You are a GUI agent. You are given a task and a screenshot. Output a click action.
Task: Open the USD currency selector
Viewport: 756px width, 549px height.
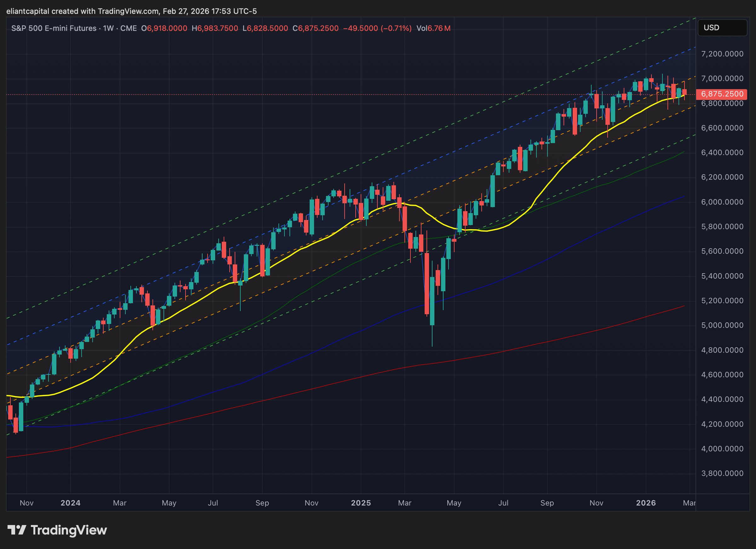722,28
